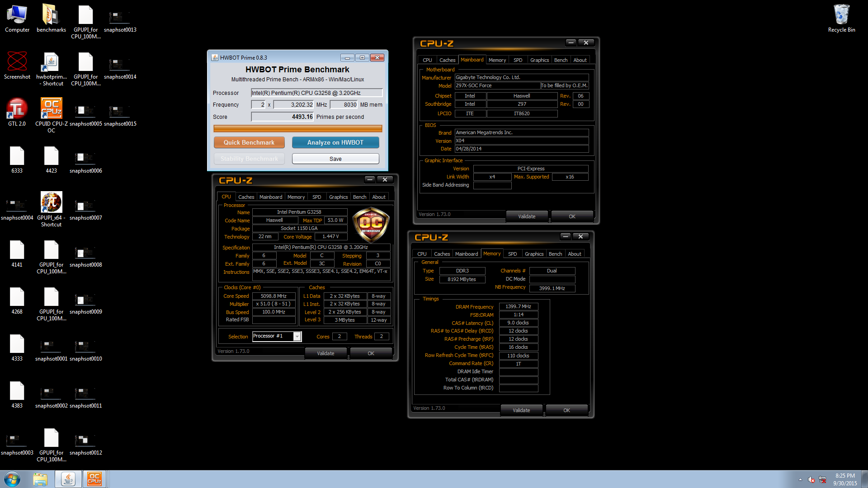Click the Score field showing 4493.16

(283, 117)
